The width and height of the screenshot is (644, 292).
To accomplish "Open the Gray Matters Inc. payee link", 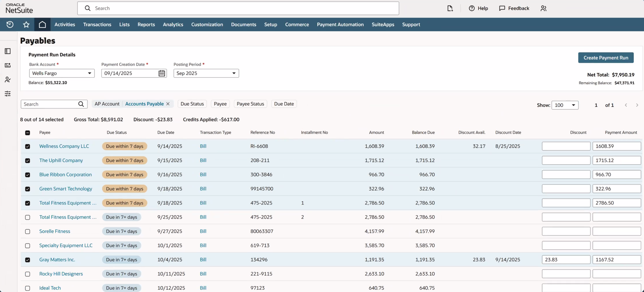I will pos(57,260).
